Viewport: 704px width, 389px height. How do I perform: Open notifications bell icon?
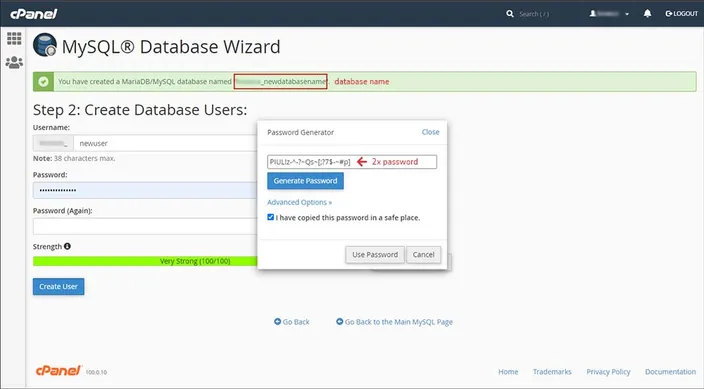tap(647, 13)
